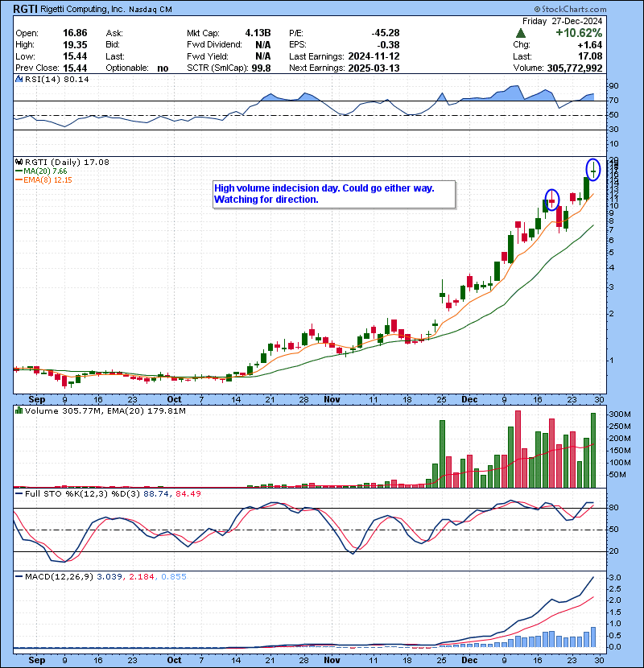This screenshot has width=644, height=668.
Task: Click the most recent candlestick on price chart
Action: tap(592, 170)
